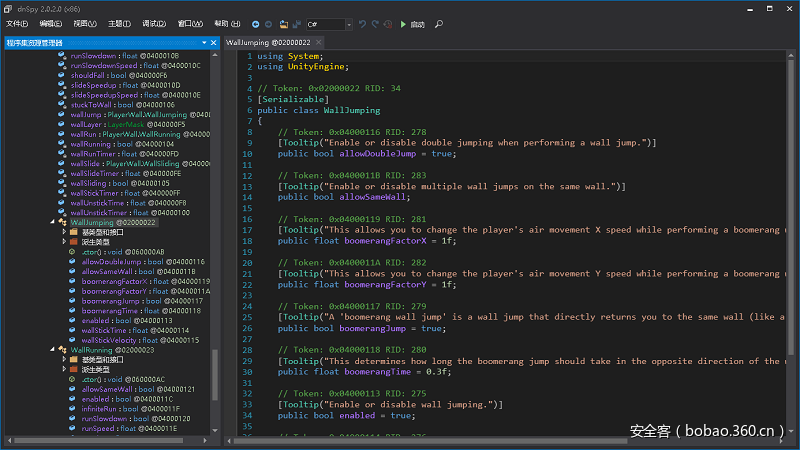This screenshot has width=800, height=450.
Task: Click the undo arrow in toolbar
Action: [362, 23]
